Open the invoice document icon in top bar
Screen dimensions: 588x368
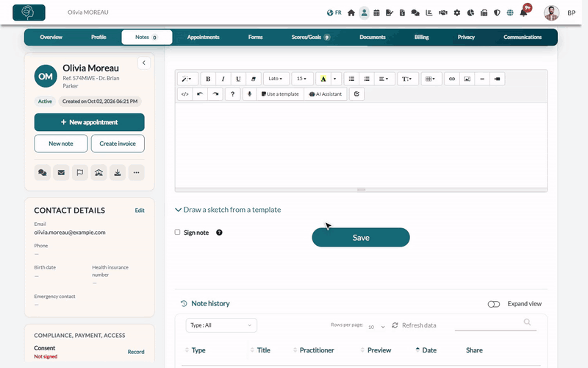(x=402, y=13)
